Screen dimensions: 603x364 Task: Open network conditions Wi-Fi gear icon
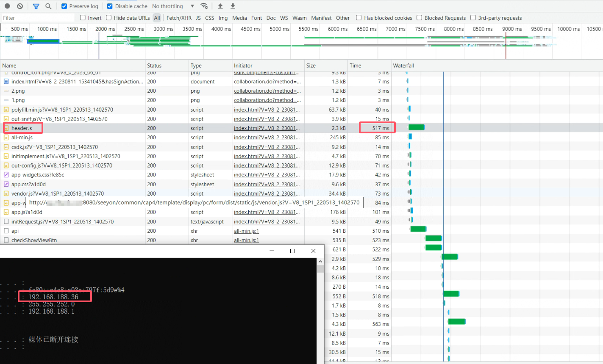coord(204,6)
